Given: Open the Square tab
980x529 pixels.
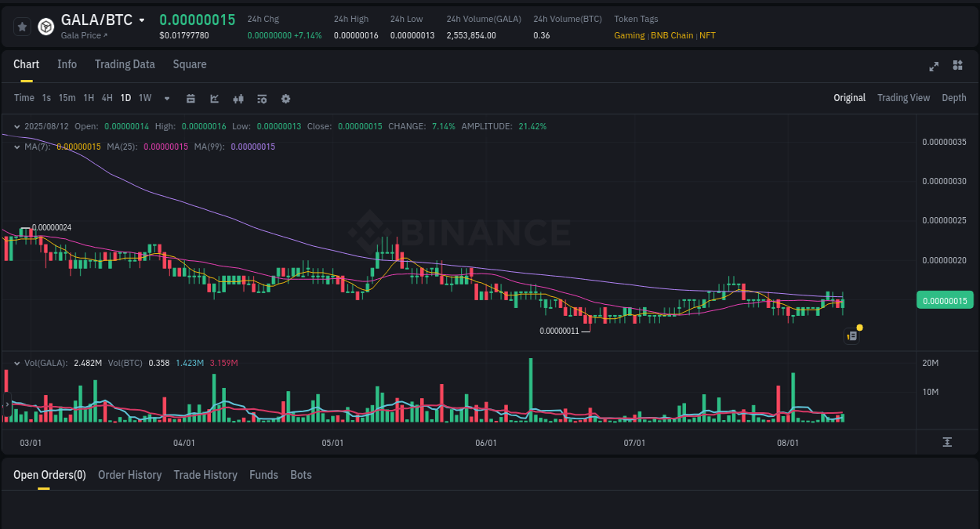Looking at the screenshot, I should click(190, 64).
